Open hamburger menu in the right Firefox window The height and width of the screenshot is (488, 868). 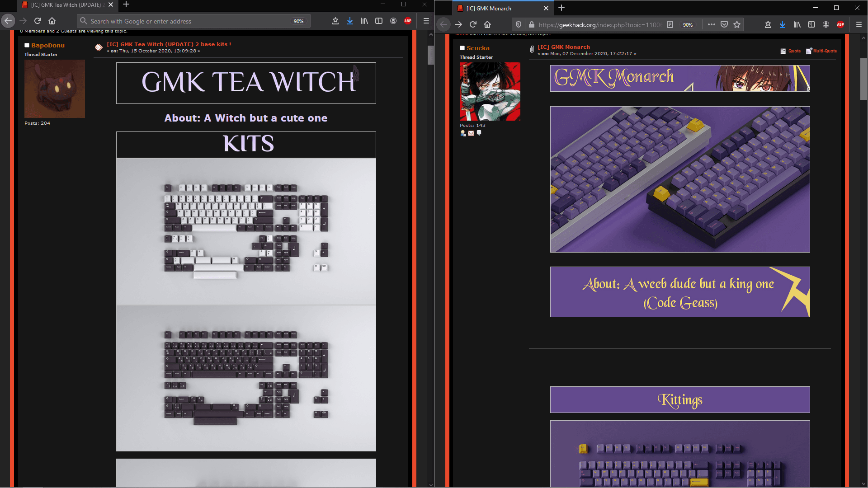click(x=859, y=25)
